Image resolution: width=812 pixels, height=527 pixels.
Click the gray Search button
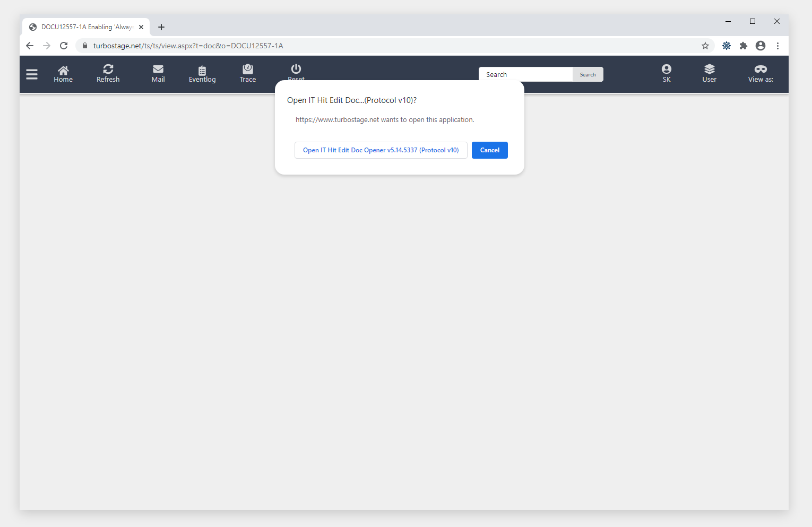[588, 74]
